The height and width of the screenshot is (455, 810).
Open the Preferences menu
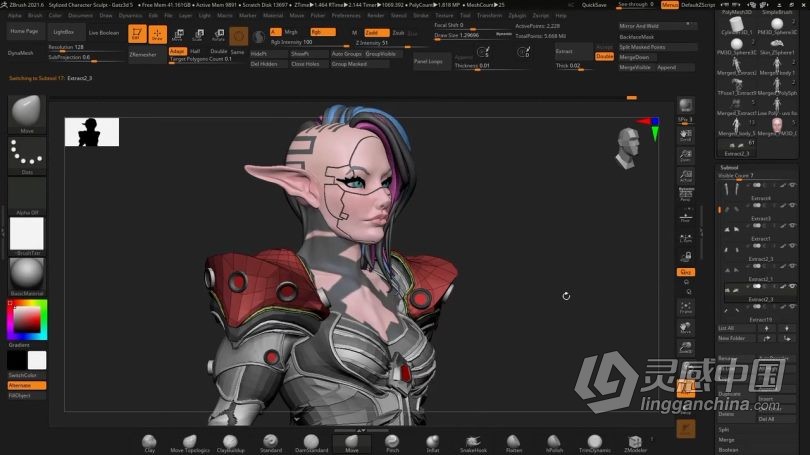pyautogui.click(x=346, y=15)
